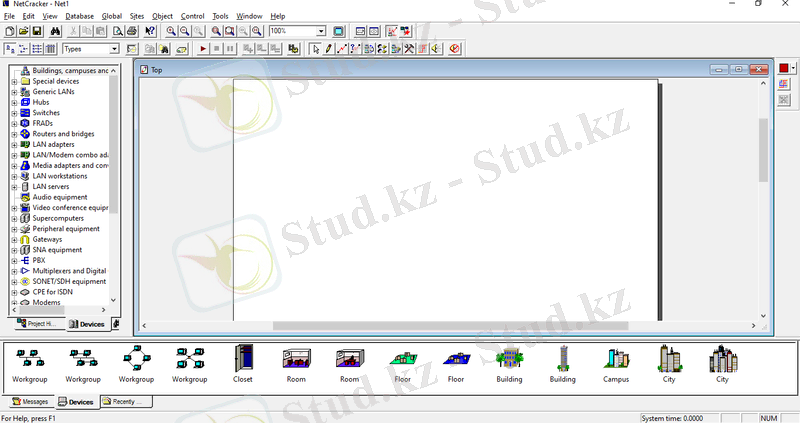The image size is (800, 423).
Task: Open a file using the folder icon
Action: (x=23, y=32)
